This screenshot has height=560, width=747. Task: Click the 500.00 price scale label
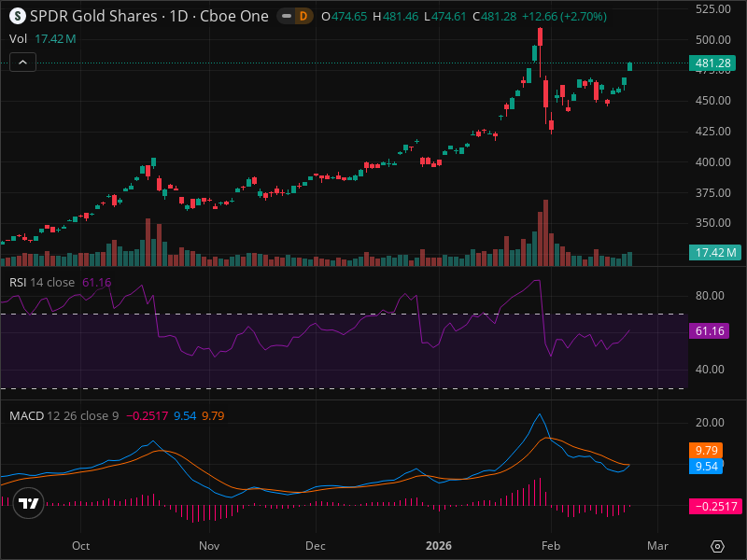coord(712,39)
